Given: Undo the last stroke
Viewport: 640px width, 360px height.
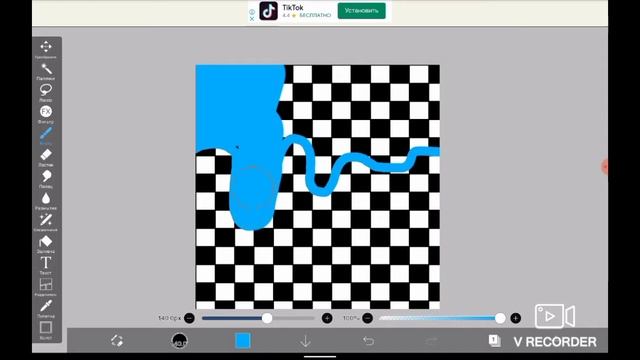Looking at the screenshot, I should (x=368, y=340).
